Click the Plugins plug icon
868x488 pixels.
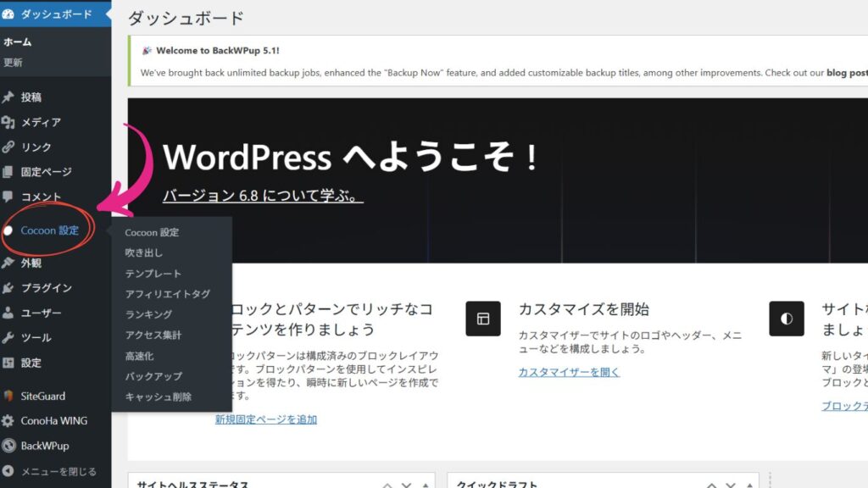[x=8, y=288]
